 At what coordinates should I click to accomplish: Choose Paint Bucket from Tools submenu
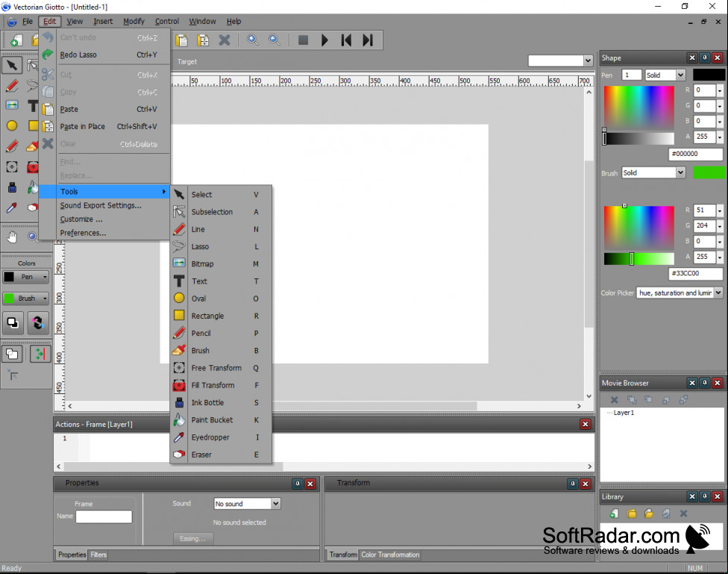[x=221, y=420]
